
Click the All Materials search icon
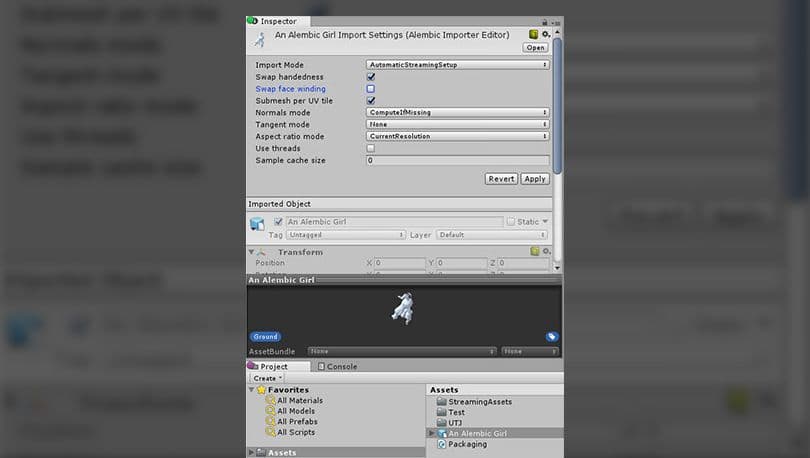[x=270, y=401]
